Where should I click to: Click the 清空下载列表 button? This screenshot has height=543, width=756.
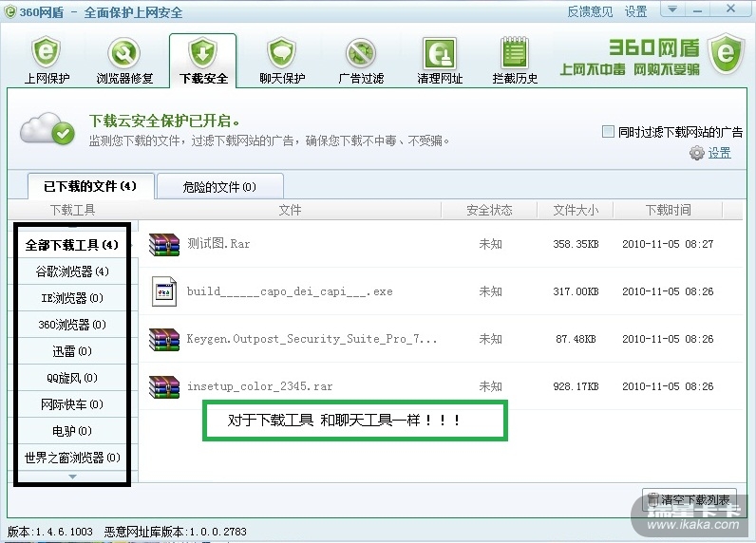(689, 500)
